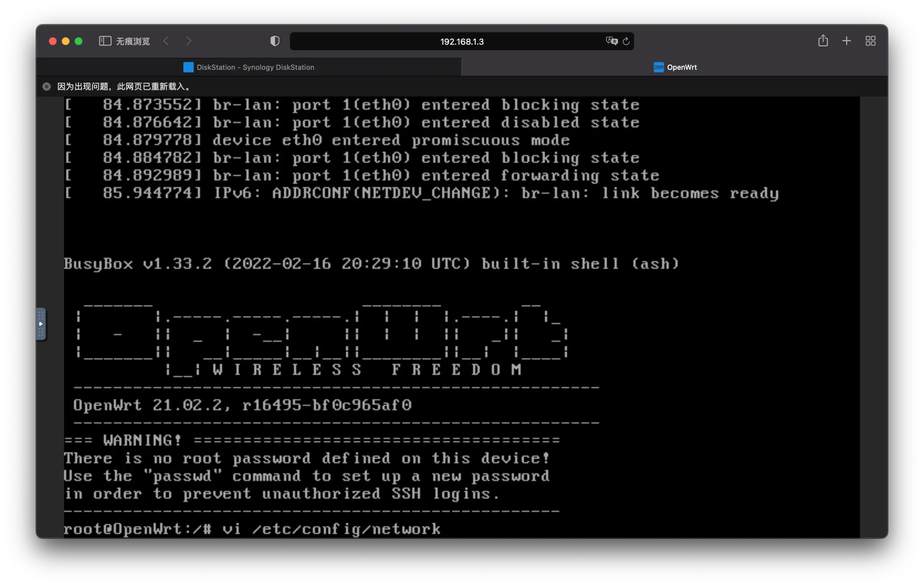Switch to the DiskStation Synology tab
Screen dimensions: 924x586
point(249,67)
